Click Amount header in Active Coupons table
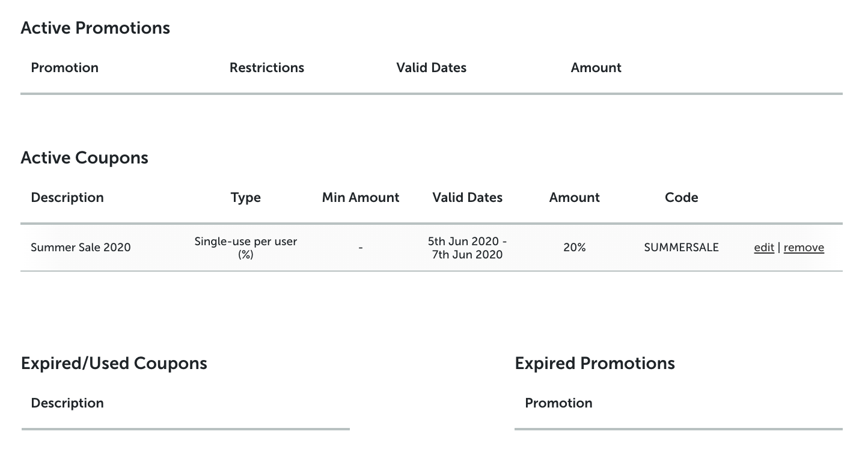This screenshot has width=868, height=464. point(575,198)
